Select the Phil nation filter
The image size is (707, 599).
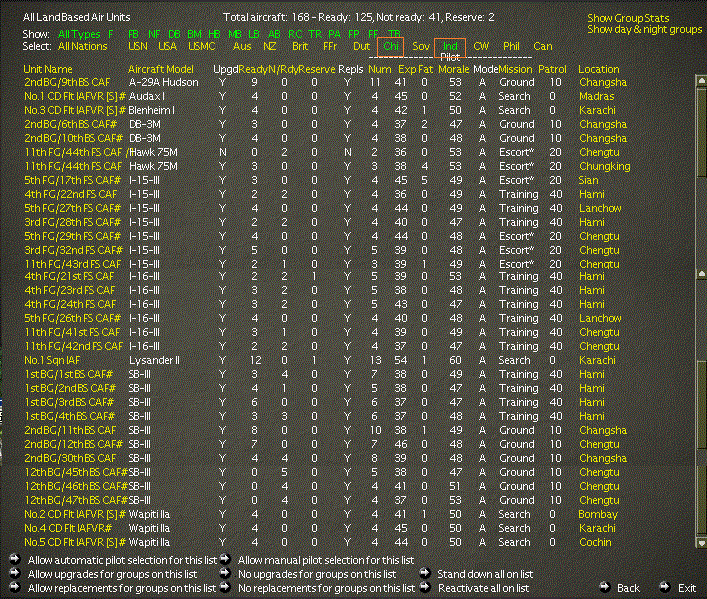[511, 46]
